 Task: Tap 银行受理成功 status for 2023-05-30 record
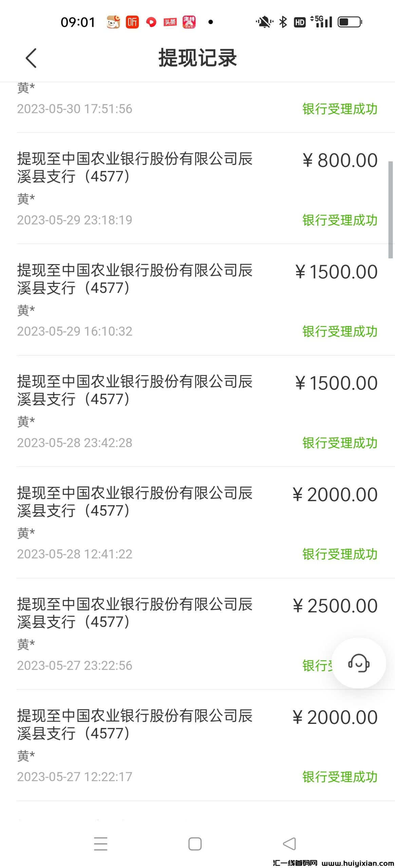[x=340, y=109]
